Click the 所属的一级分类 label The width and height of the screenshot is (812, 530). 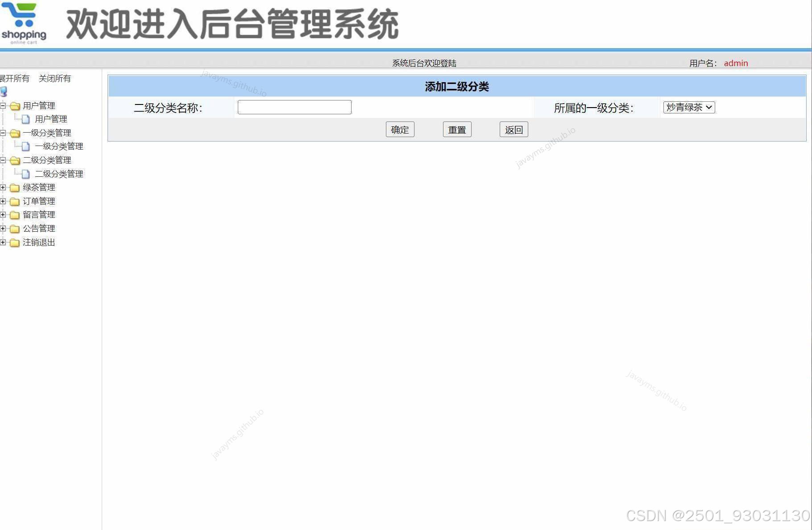point(594,108)
